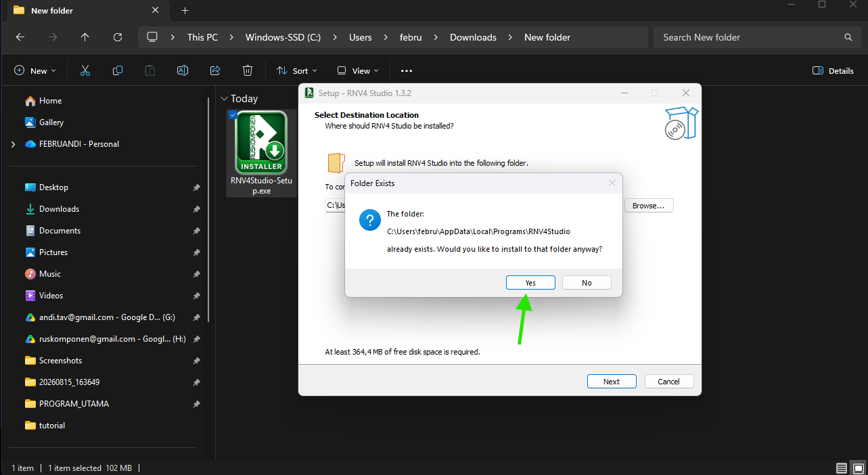Screen dimensions: 868x475
Task: Switch to large thumbnails view icon
Action: pyautogui.click(x=858, y=468)
